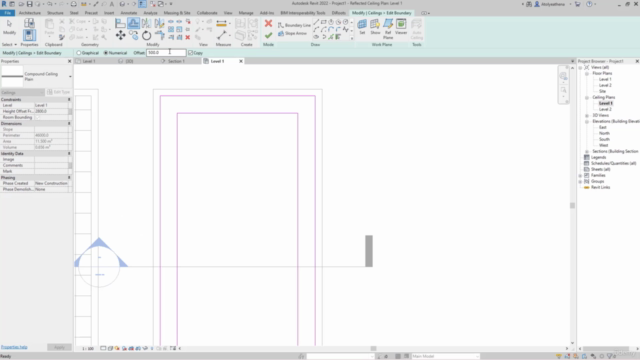The image size is (640, 360).
Task: Click the vertical scrollbar thumb of drawing area
Action: point(572,205)
